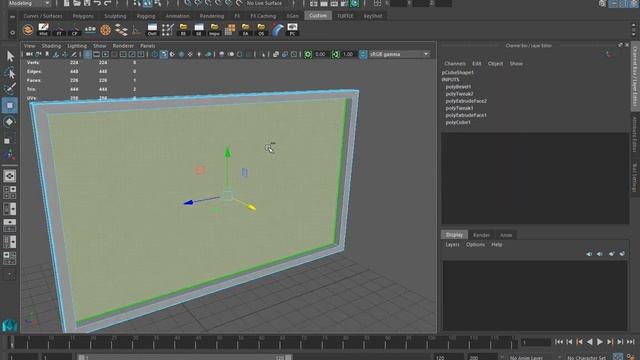This screenshot has height=360, width=640.
Task: Click the orange wheel shelf icon
Action: click(x=105, y=30)
